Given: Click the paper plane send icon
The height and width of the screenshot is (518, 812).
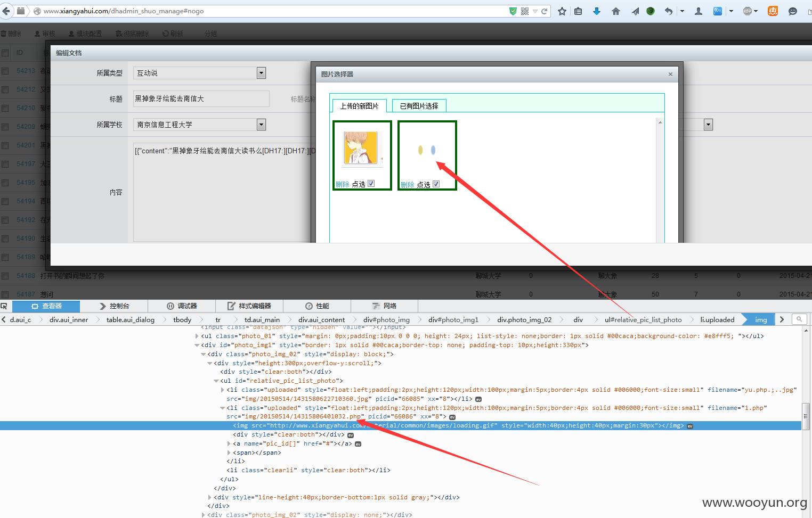Looking at the screenshot, I should 635,11.
